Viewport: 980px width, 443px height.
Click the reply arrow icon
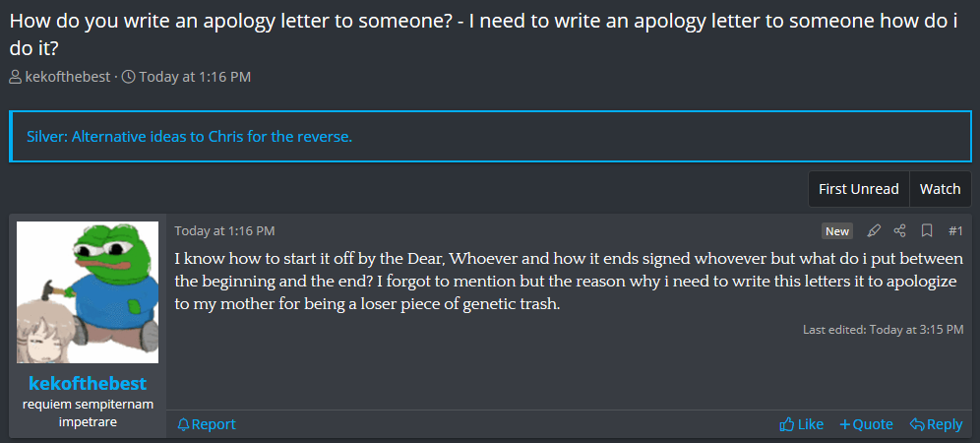click(916, 424)
